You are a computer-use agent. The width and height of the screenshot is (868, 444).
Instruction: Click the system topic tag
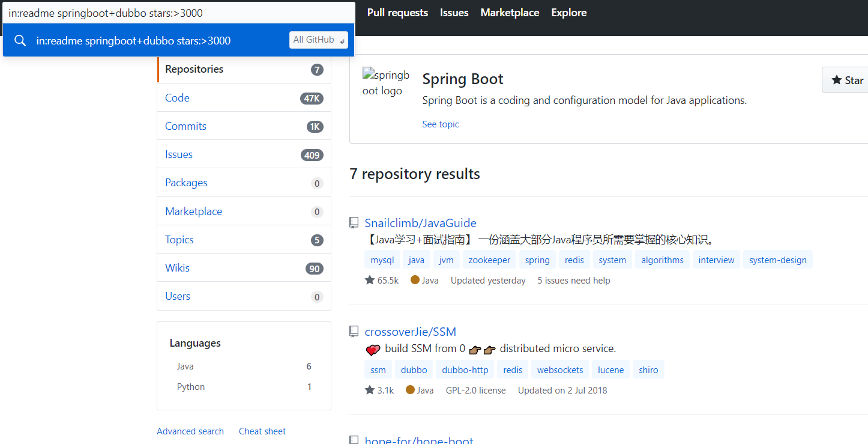pos(612,260)
